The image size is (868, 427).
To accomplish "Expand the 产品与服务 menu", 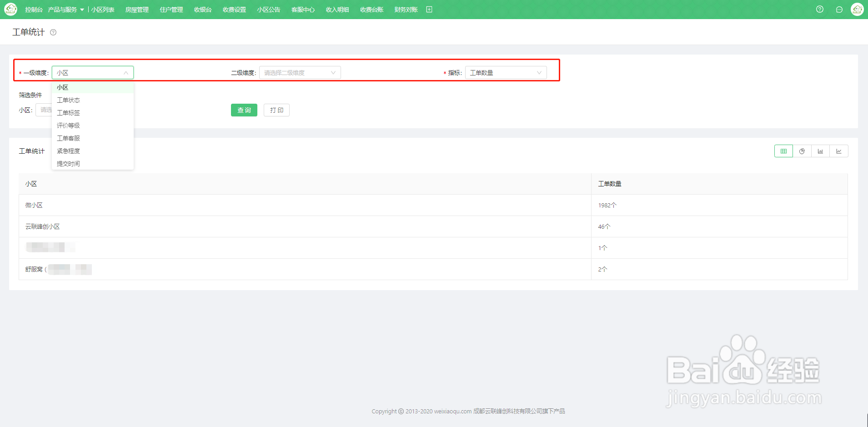I will [66, 10].
